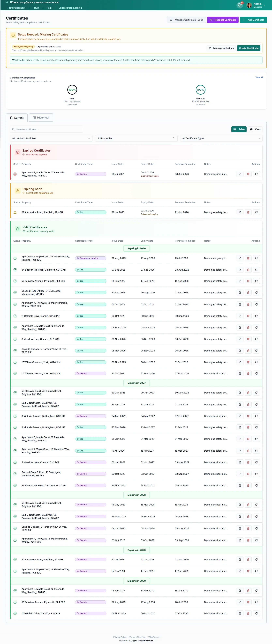Switch to the Current tab
Screen dimensions: 272x644
click(17, 118)
